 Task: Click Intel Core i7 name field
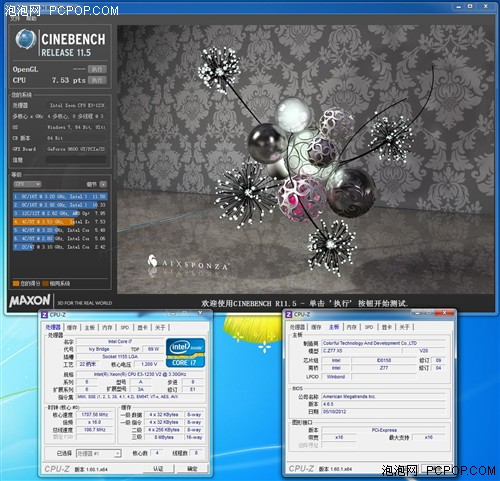click(x=120, y=341)
